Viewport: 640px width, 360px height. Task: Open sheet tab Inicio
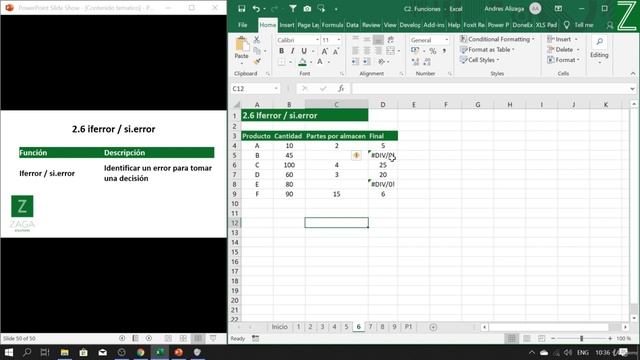(280, 327)
